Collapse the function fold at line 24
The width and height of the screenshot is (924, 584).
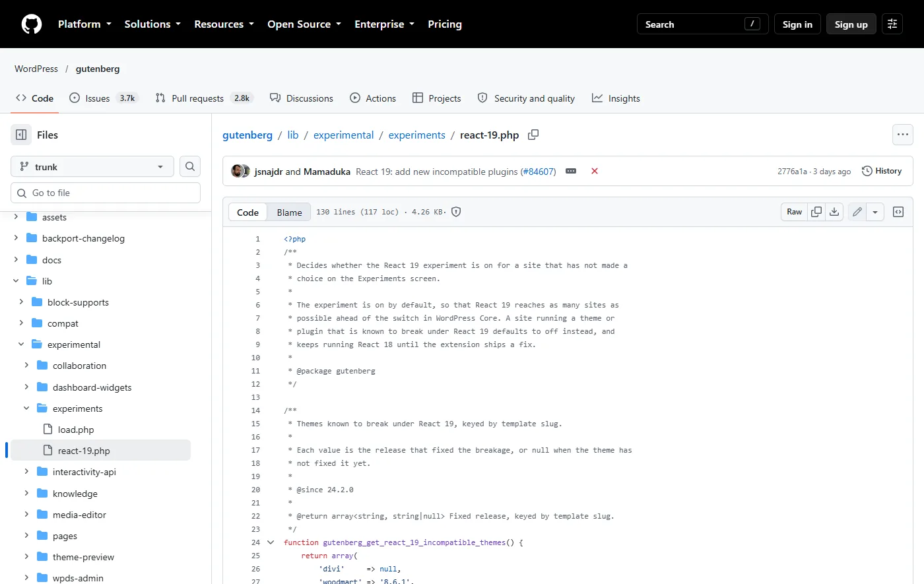pos(271,542)
